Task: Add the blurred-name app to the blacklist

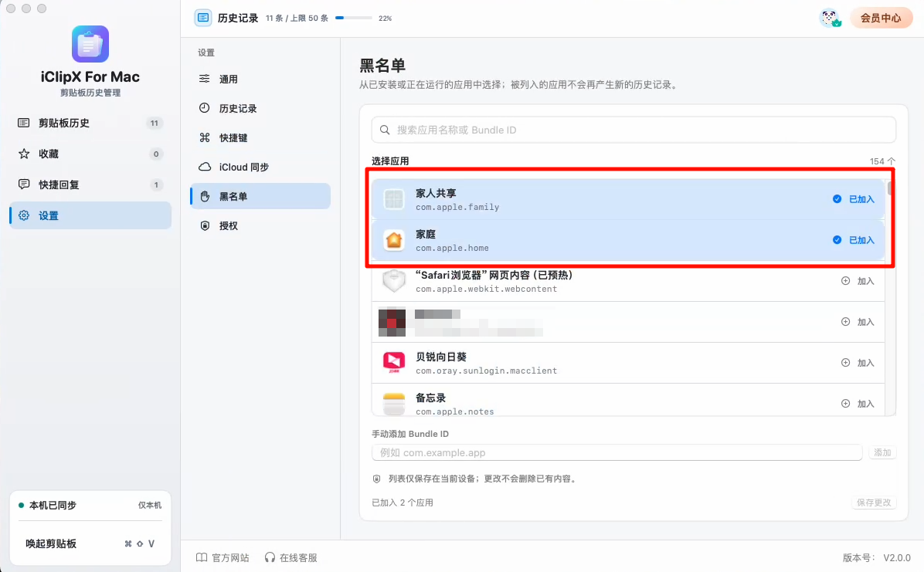Action: pyautogui.click(x=858, y=322)
